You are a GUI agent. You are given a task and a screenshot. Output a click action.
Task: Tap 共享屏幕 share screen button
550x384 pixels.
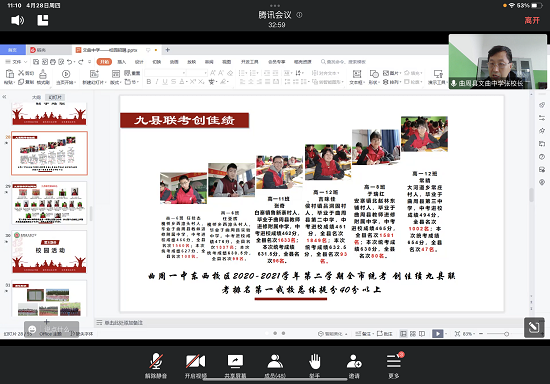pyautogui.click(x=235, y=366)
